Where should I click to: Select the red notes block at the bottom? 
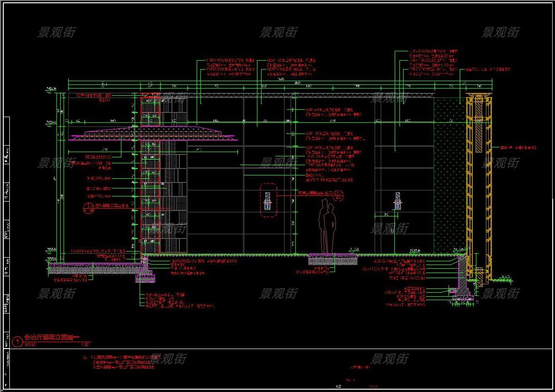click(122, 362)
